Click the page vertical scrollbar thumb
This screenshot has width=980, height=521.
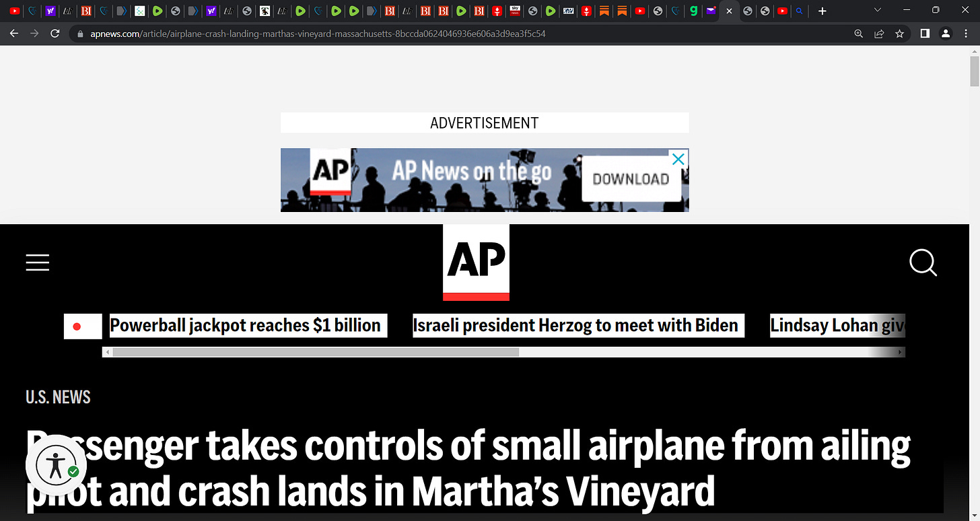(x=975, y=72)
